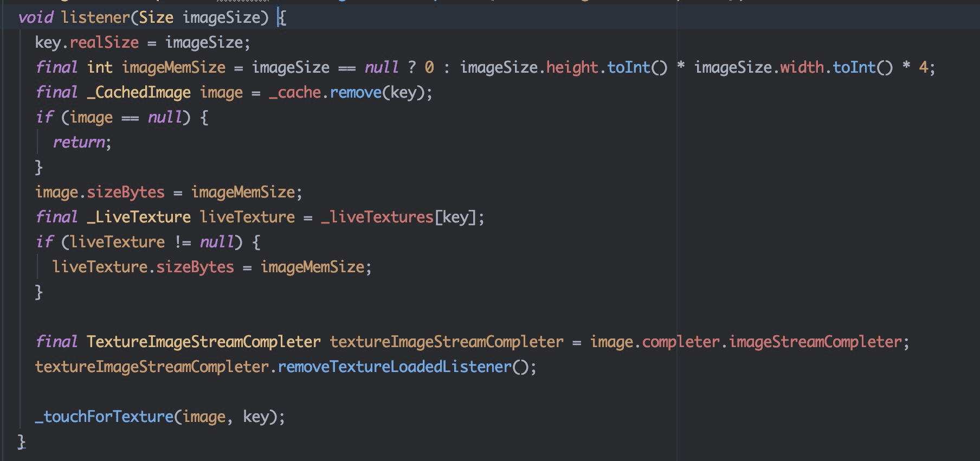Click the '_LiveTexture' type name
This screenshot has width=980, height=461.
tap(139, 217)
